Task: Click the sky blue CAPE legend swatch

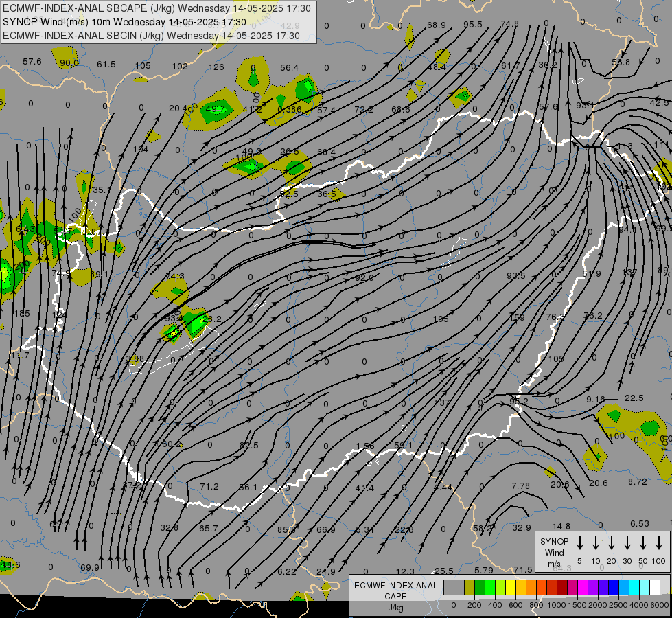Action: (x=623, y=588)
